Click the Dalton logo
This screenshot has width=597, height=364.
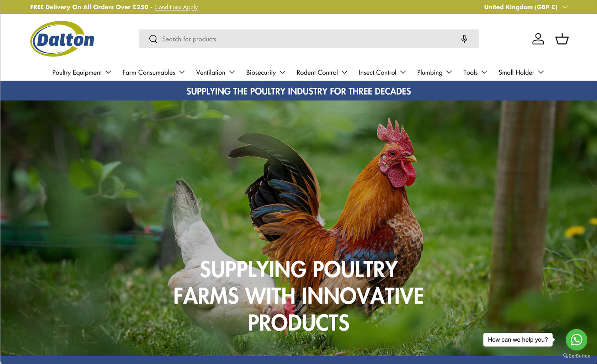pyautogui.click(x=63, y=39)
